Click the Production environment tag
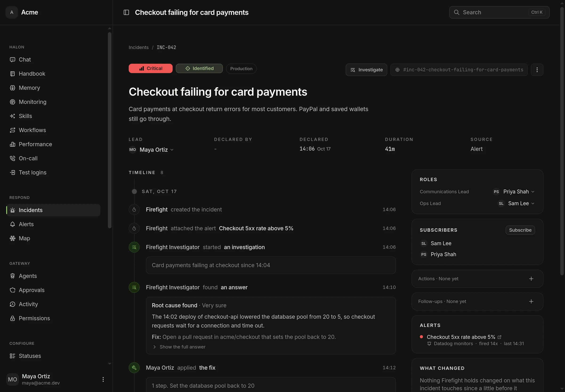This screenshot has width=565, height=392. [x=241, y=68]
